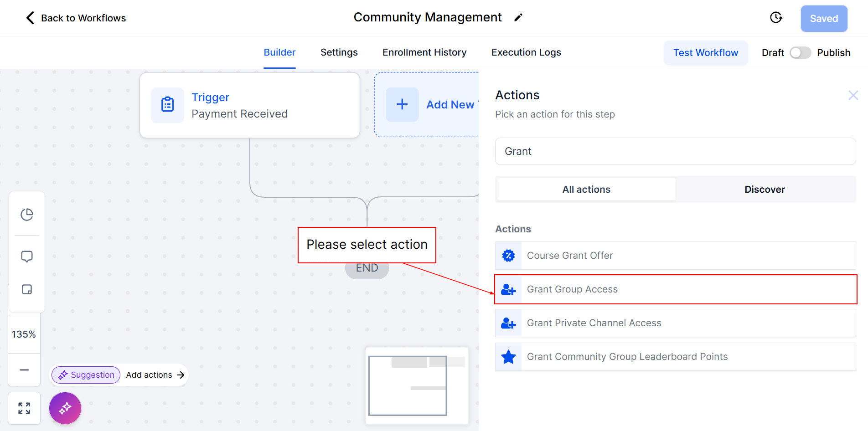This screenshot has height=431, width=868.
Task: Click the plus icon for Add New Trigger
Action: click(402, 104)
